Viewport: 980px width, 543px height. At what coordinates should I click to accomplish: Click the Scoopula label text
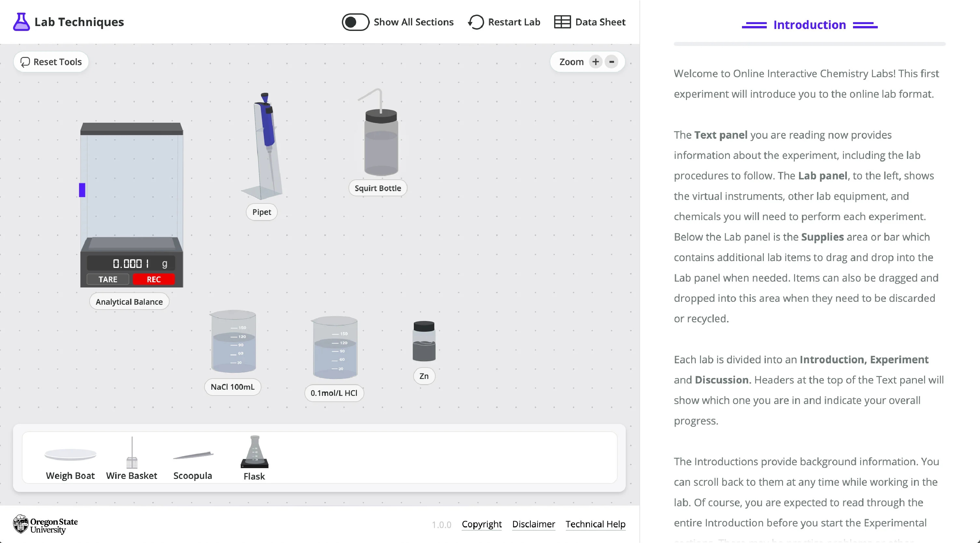click(x=193, y=476)
